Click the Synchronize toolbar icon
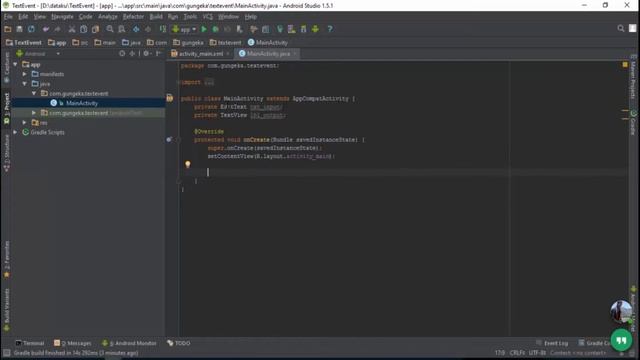This screenshot has height=360, width=640. click(x=31, y=29)
